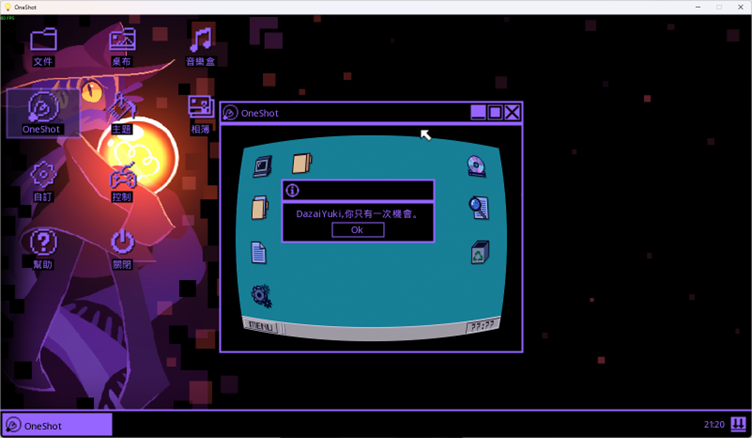Open the 幫助 help question mark icon
This screenshot has height=438, width=752.
[x=43, y=245]
